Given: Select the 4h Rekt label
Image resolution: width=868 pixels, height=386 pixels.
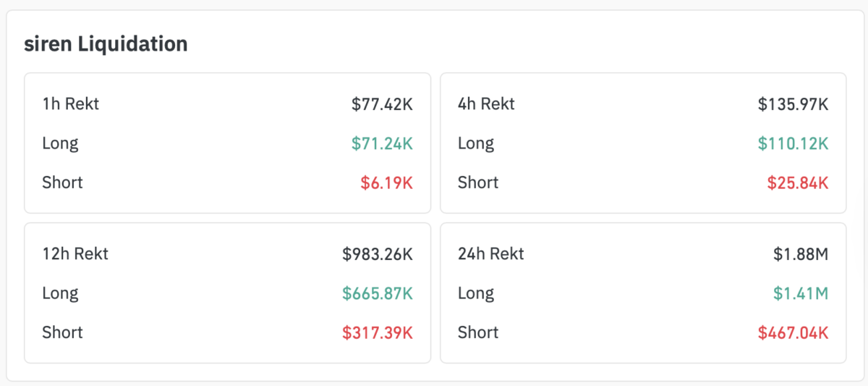Looking at the screenshot, I should [486, 104].
